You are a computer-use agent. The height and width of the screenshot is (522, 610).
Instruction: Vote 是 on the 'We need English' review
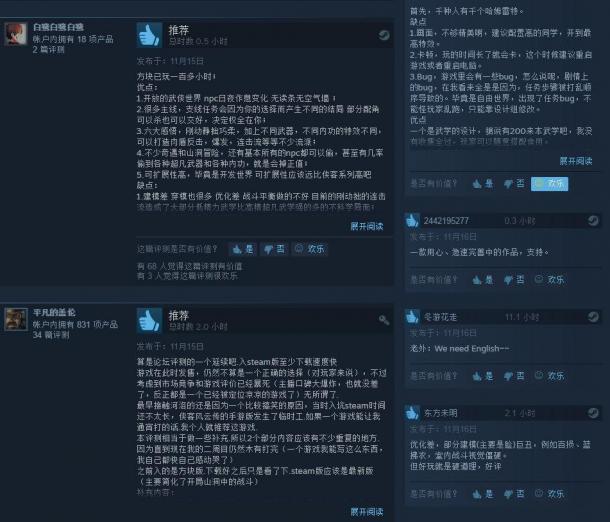click(483, 376)
